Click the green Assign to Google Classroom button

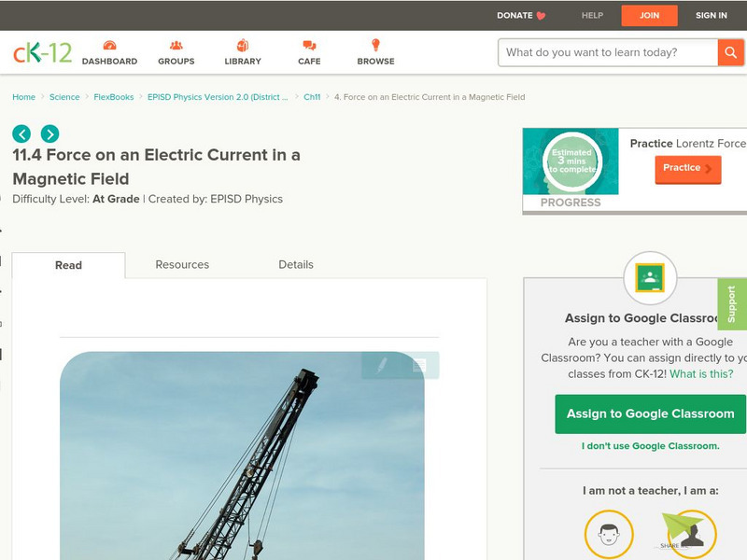point(650,413)
